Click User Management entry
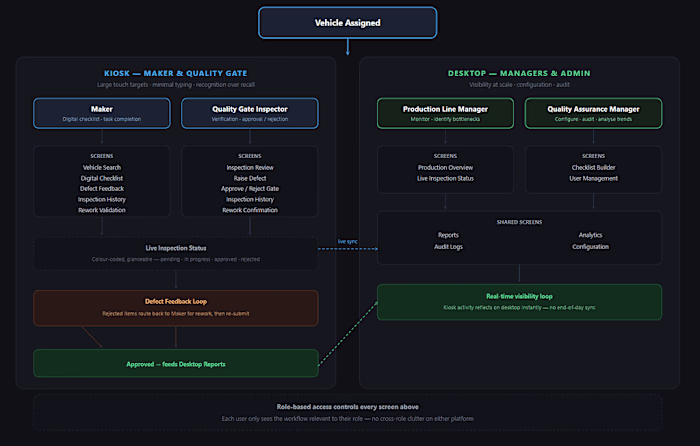700x446 pixels. point(593,178)
